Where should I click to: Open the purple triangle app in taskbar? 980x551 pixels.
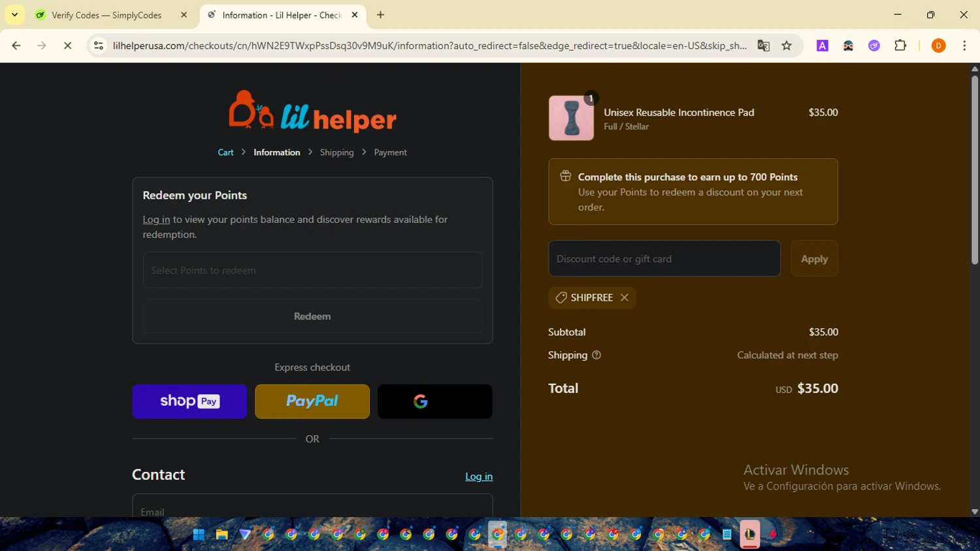point(245,535)
